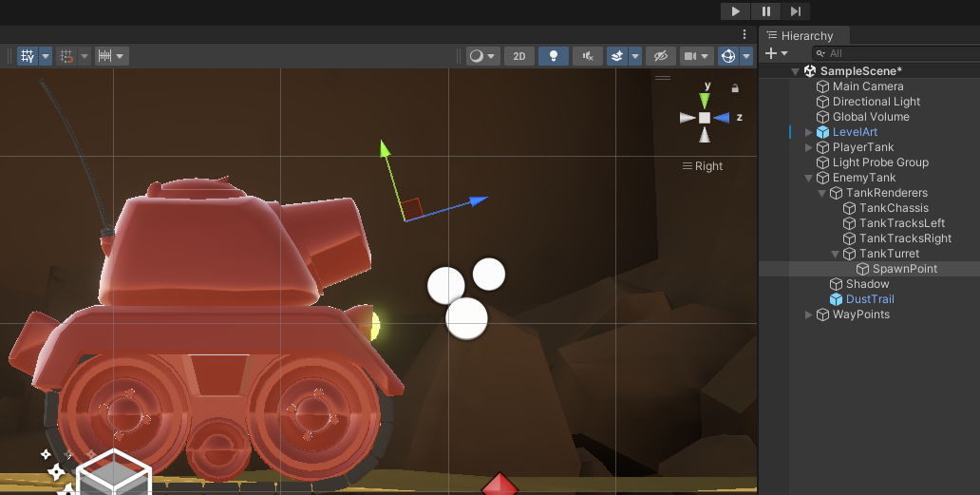980x495 pixels.
Task: Select WayPoints object
Action: (860, 314)
